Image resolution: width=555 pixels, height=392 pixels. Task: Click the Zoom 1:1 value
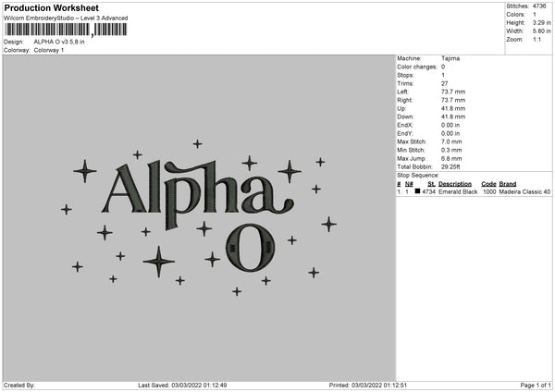click(x=538, y=40)
